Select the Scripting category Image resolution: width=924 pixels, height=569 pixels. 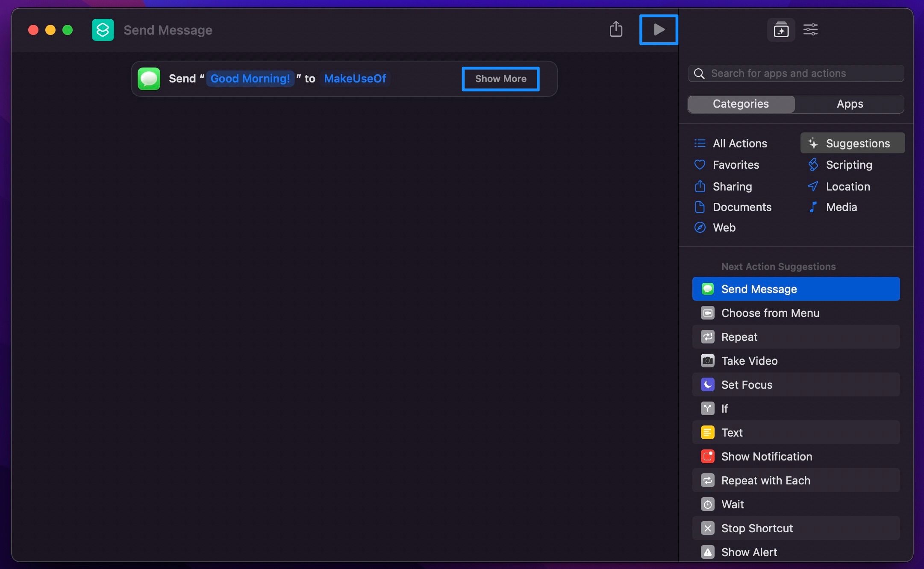coord(848,165)
